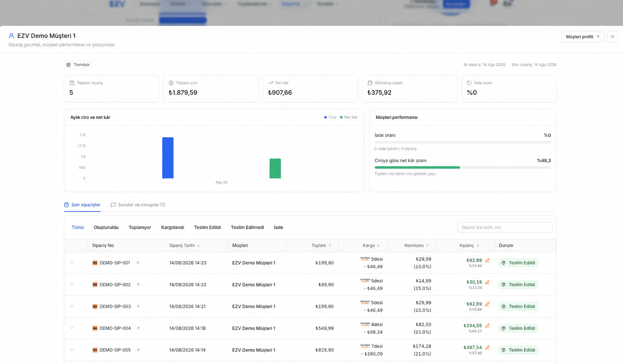Open external link icon for DEMO-SIP-001
This screenshot has width=623, height=364.
[138, 263]
